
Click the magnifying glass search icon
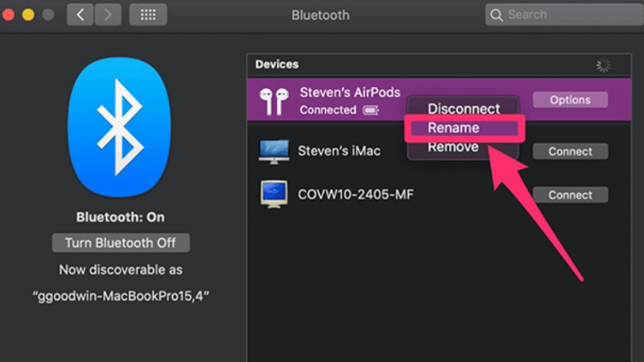pos(497,14)
